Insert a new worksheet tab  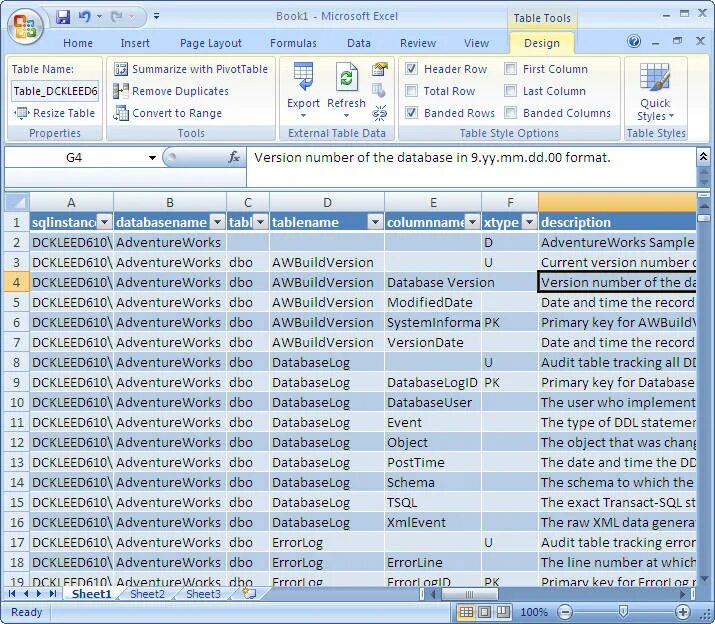coord(249,594)
